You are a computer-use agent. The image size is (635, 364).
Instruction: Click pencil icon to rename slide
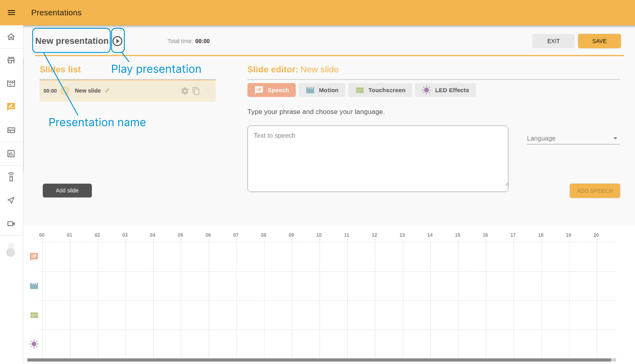point(108,91)
